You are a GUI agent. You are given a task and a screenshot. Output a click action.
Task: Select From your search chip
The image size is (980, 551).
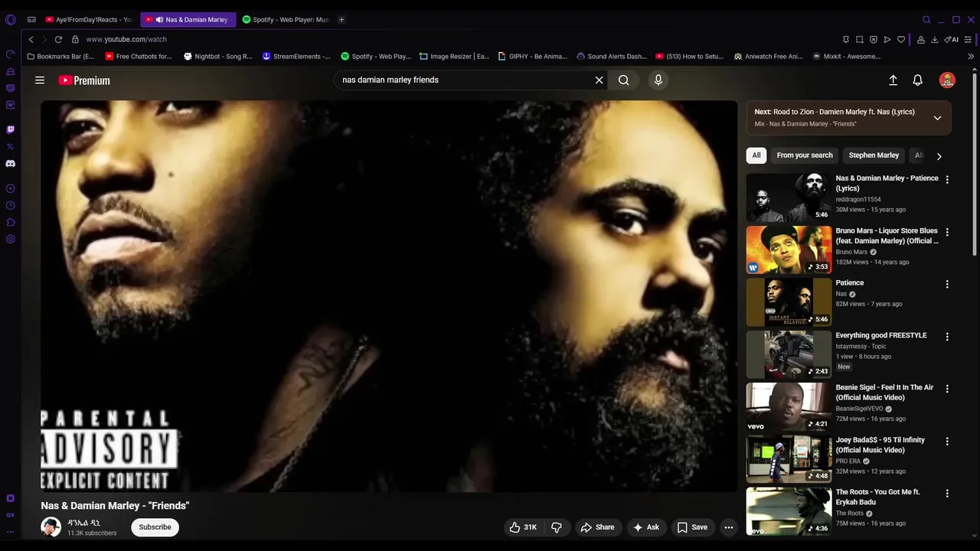click(805, 155)
